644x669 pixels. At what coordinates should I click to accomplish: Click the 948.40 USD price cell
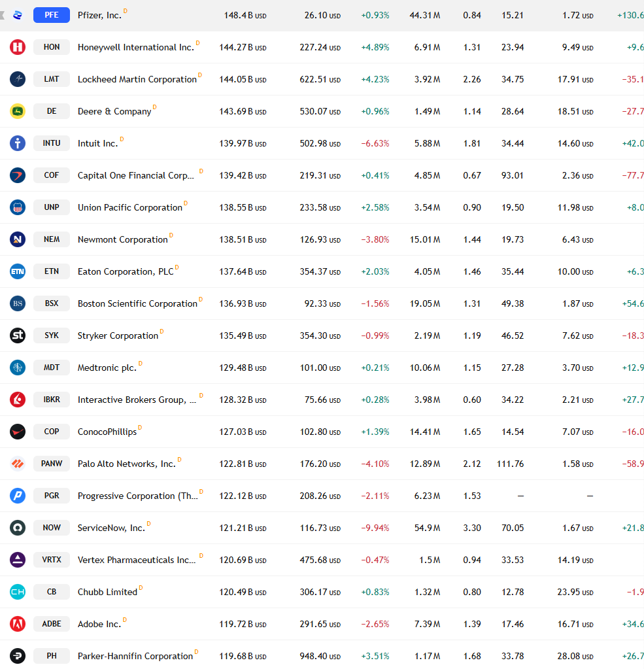click(x=320, y=656)
